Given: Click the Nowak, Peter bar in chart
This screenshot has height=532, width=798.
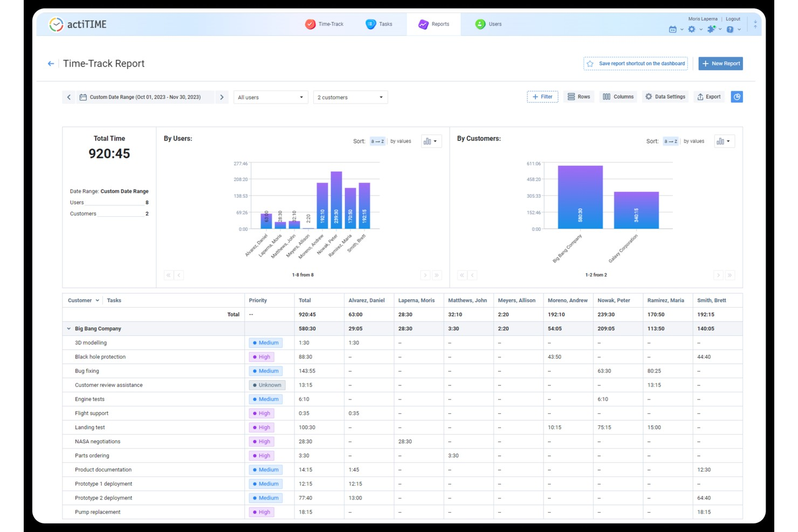Looking at the screenshot, I should click(x=336, y=200).
